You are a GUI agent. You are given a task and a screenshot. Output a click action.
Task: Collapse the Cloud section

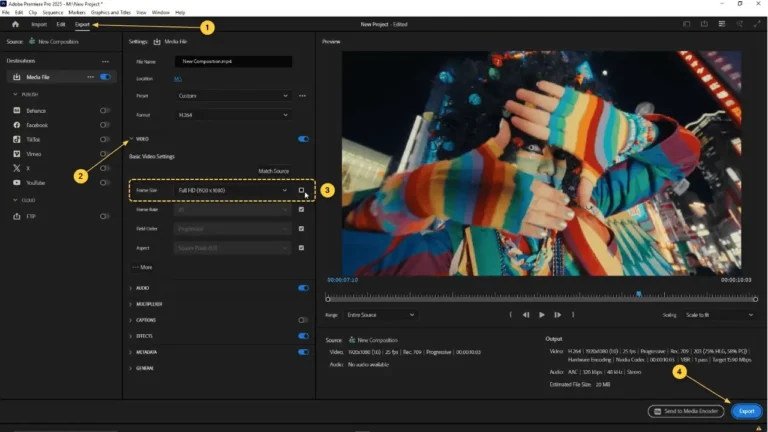pyautogui.click(x=15, y=200)
